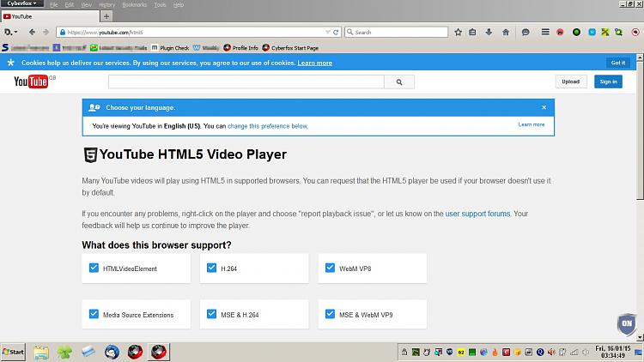Go to the Home page icon
The width and height of the screenshot is (644, 362).
point(506,32)
